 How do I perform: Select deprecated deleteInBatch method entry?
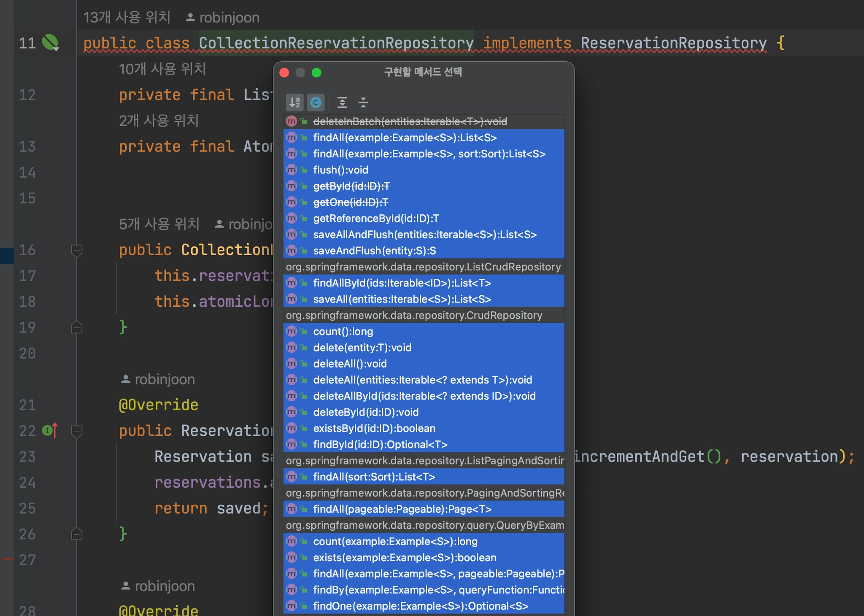[410, 122]
